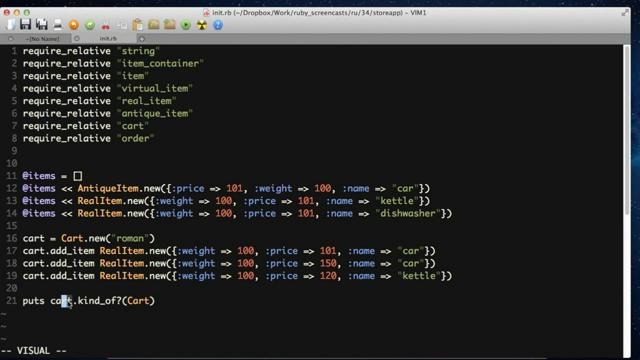Click line number 20 in gutter
Viewport: 640px width, 360px height.
point(11,289)
